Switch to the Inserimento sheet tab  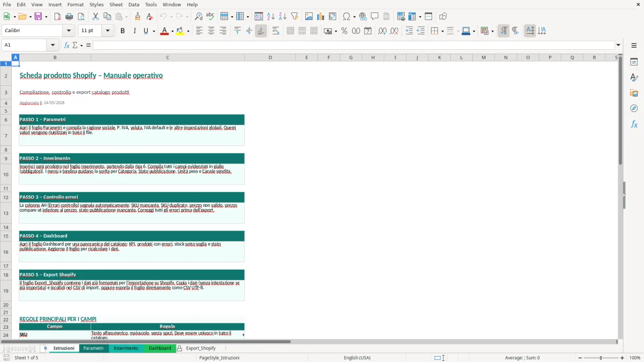(x=126, y=348)
